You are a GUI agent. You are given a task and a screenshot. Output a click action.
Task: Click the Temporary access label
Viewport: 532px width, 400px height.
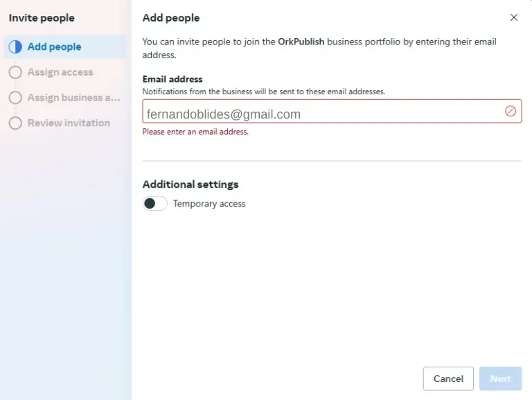(x=209, y=203)
